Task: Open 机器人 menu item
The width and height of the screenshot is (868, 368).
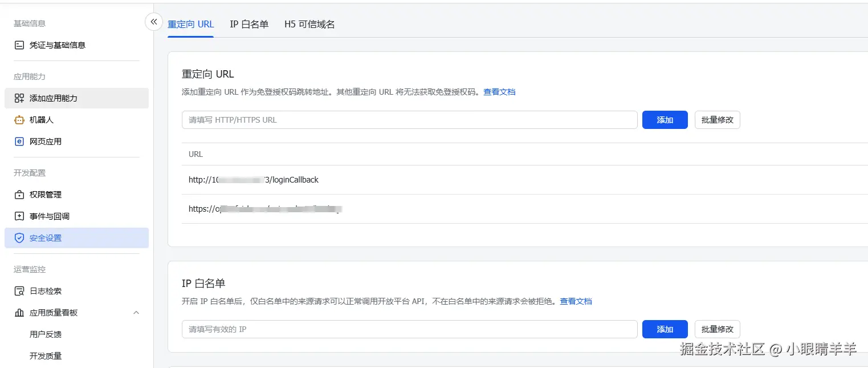Action: 76,120
